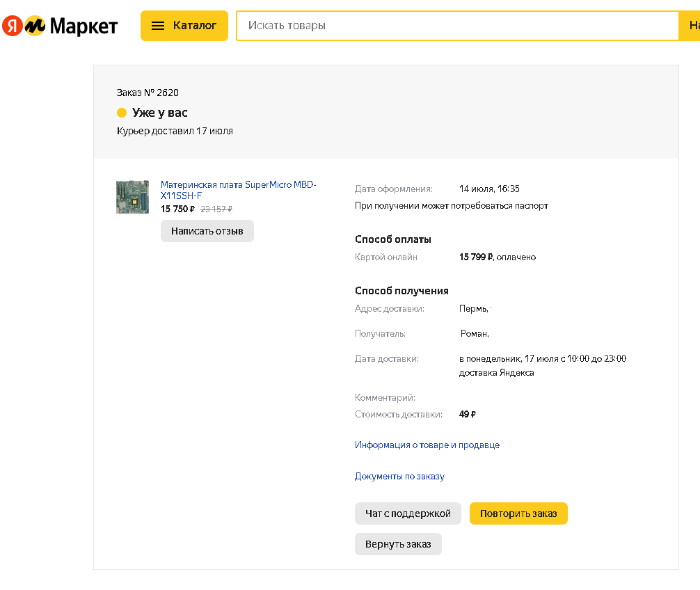
Task: Start a chat via "Чат с поддержкой"
Action: (x=408, y=513)
